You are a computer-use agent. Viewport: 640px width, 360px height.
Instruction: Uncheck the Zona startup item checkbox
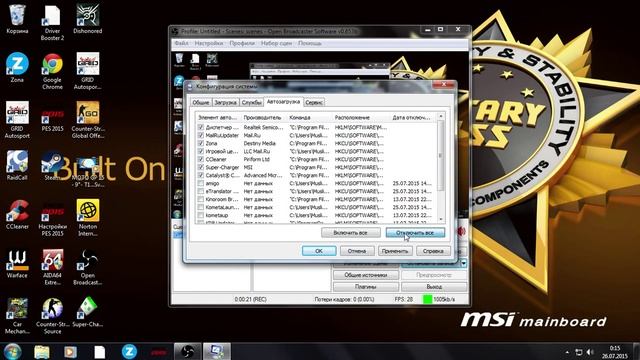tap(200, 143)
